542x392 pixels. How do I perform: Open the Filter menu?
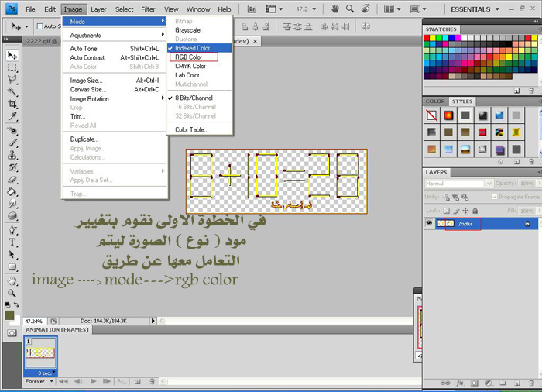[x=148, y=9]
